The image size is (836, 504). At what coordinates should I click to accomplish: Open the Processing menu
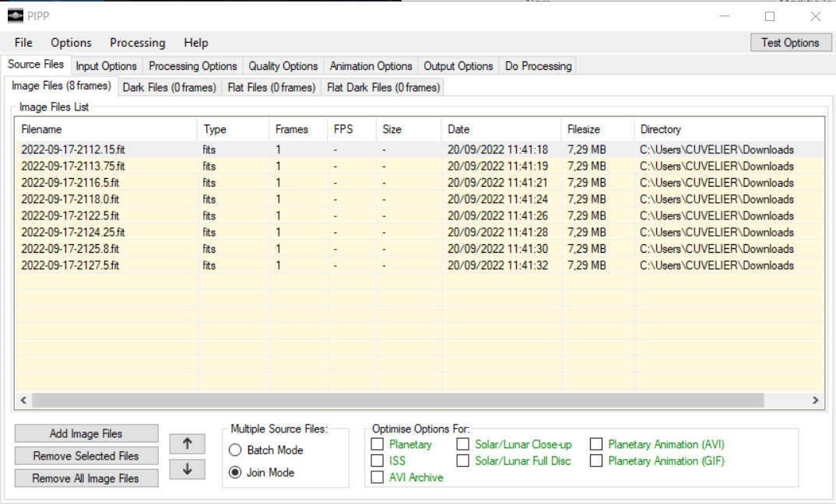click(x=138, y=43)
